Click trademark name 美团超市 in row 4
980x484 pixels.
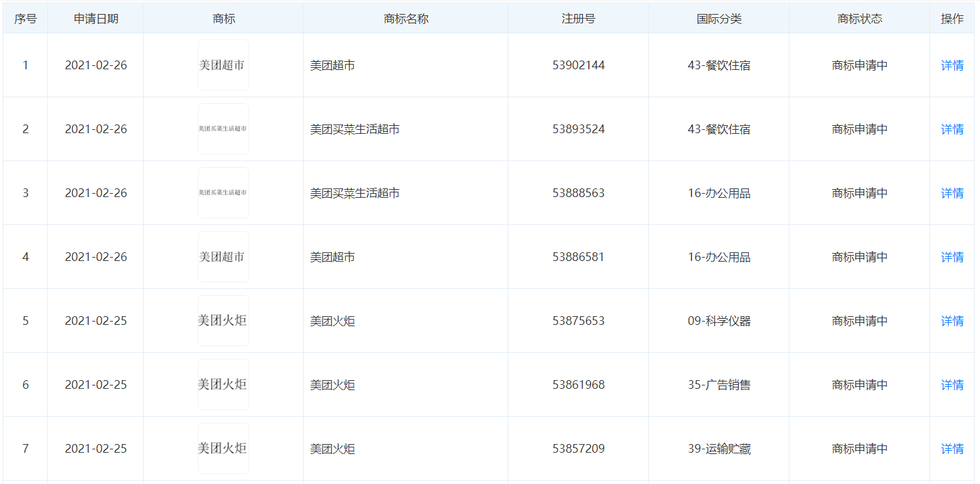coord(332,257)
